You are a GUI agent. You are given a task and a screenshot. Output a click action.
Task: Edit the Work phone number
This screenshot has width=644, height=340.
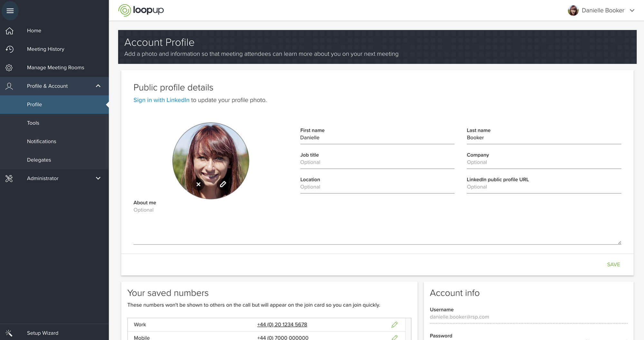click(394, 325)
